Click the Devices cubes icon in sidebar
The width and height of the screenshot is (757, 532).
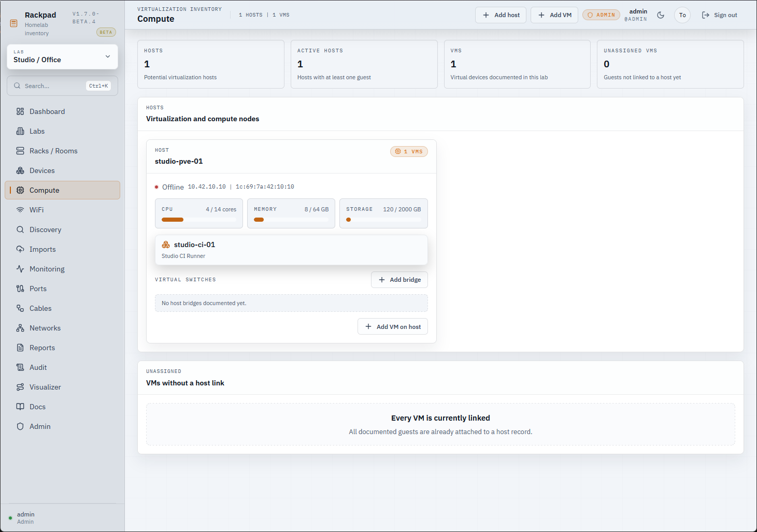20,170
